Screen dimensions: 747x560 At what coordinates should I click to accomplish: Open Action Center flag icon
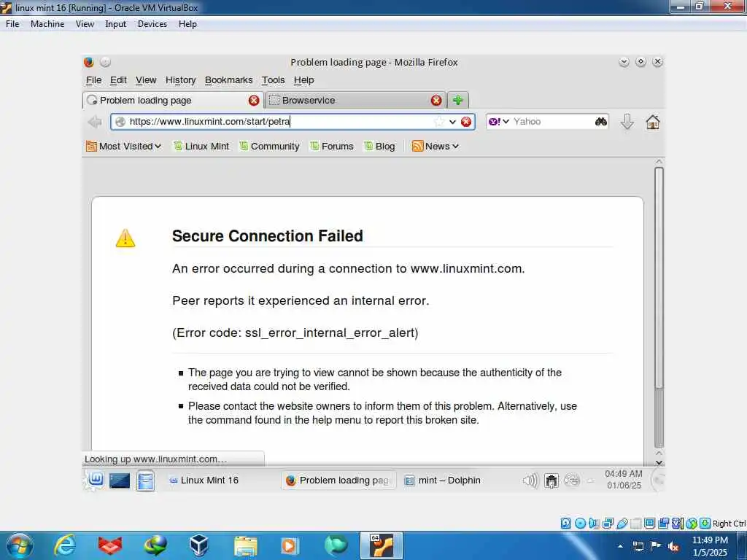coord(656,546)
